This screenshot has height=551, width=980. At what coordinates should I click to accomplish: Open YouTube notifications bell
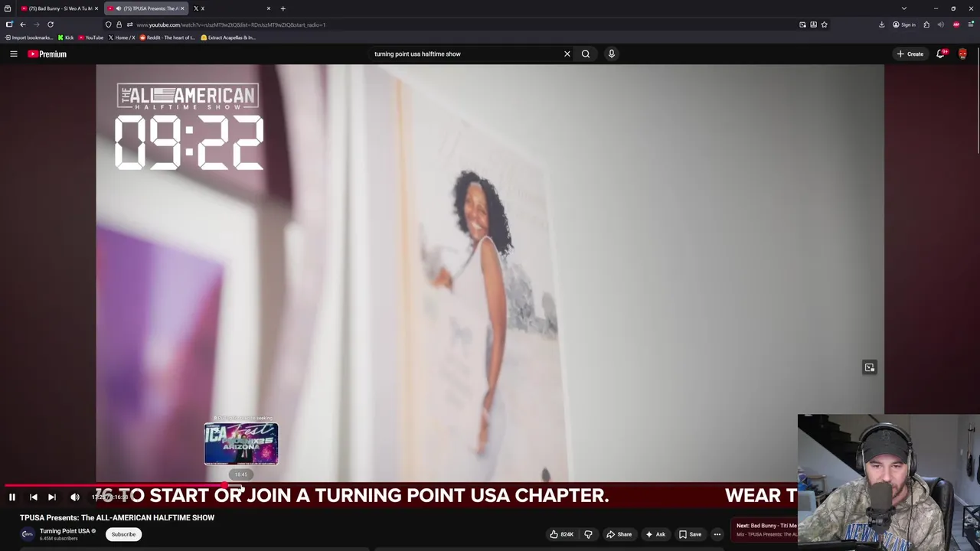pos(941,54)
